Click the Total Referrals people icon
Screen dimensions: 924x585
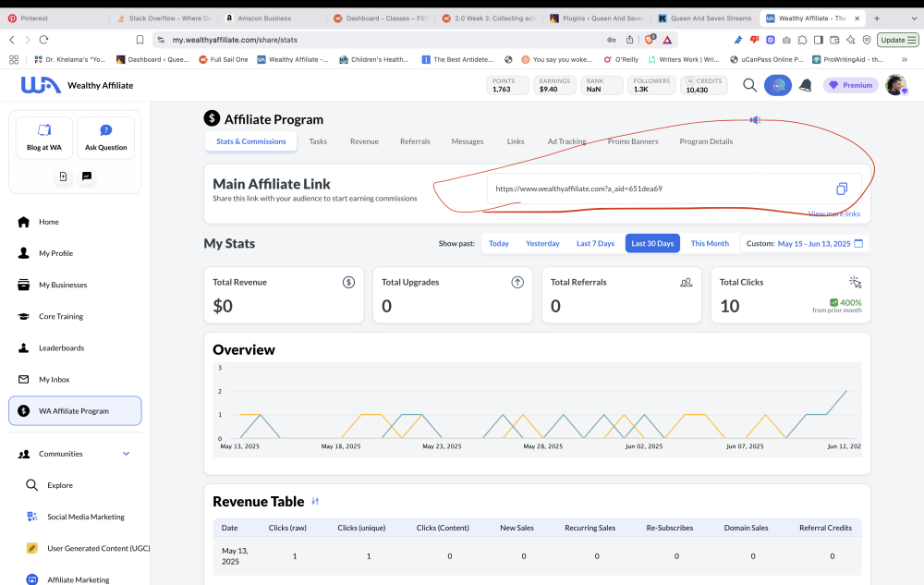point(686,282)
